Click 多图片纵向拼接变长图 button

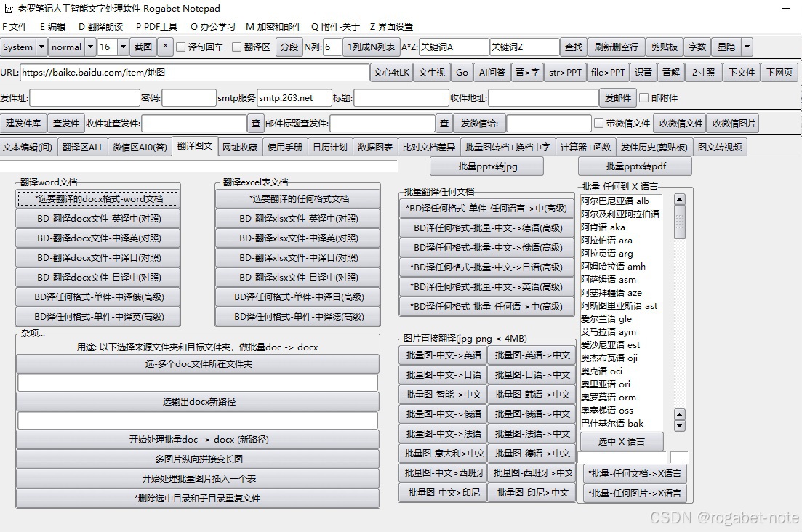tap(198, 459)
